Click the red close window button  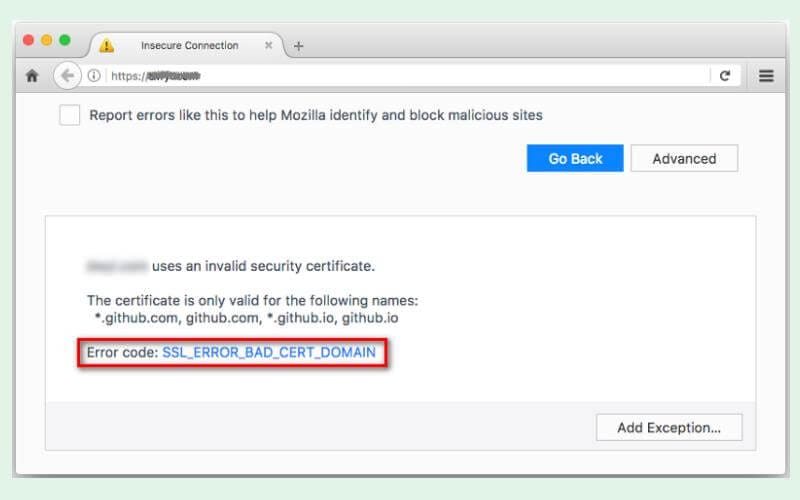pyautogui.click(x=29, y=40)
